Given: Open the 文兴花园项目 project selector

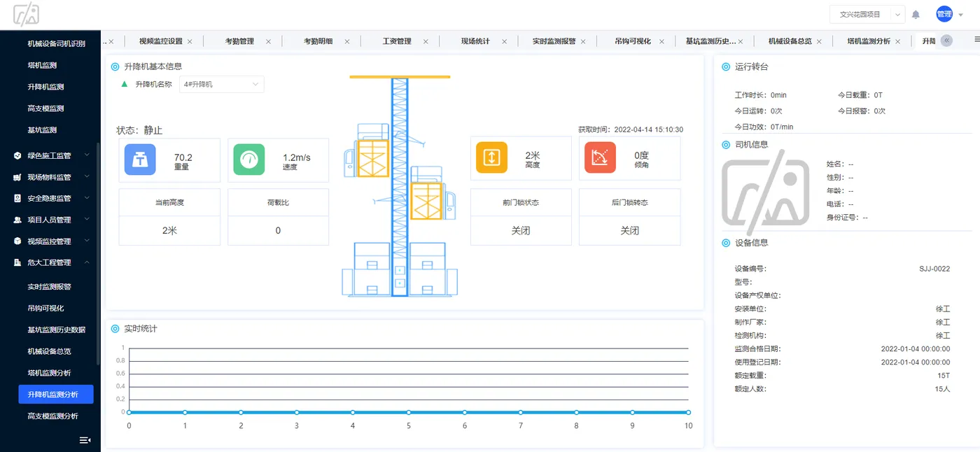Looking at the screenshot, I should pos(867,14).
